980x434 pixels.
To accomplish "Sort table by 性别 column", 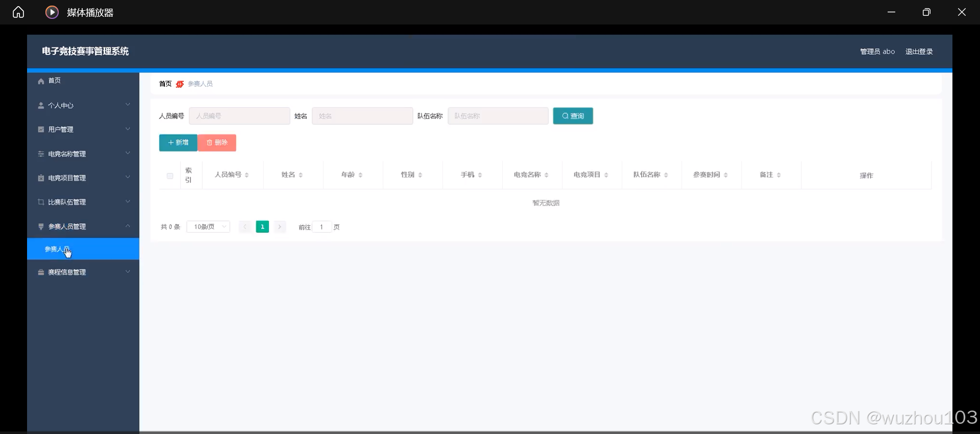I will pos(420,175).
